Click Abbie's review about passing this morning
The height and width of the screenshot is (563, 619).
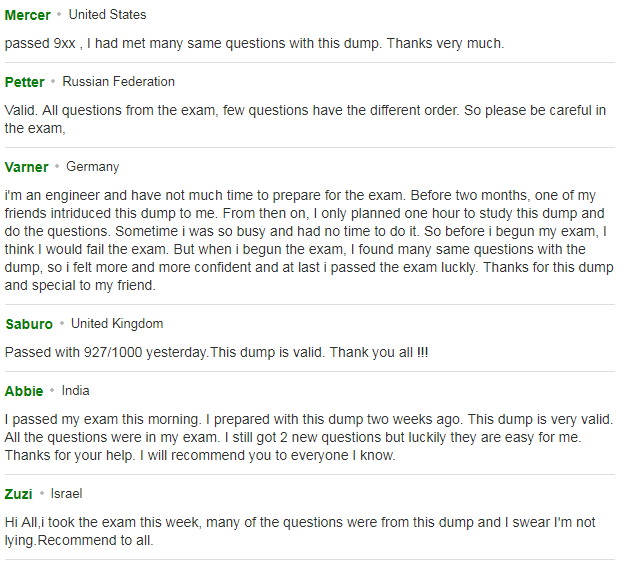coord(309,437)
